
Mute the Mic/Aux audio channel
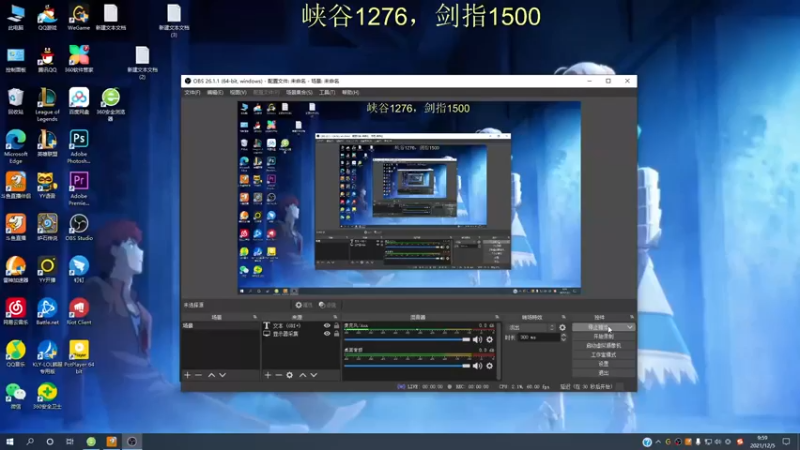point(477,339)
